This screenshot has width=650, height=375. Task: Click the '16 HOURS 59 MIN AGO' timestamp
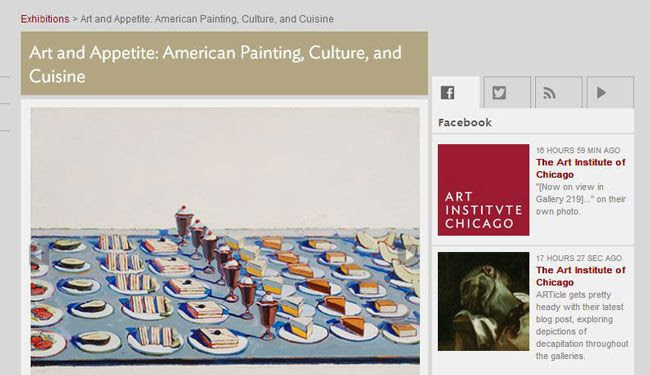(578, 150)
